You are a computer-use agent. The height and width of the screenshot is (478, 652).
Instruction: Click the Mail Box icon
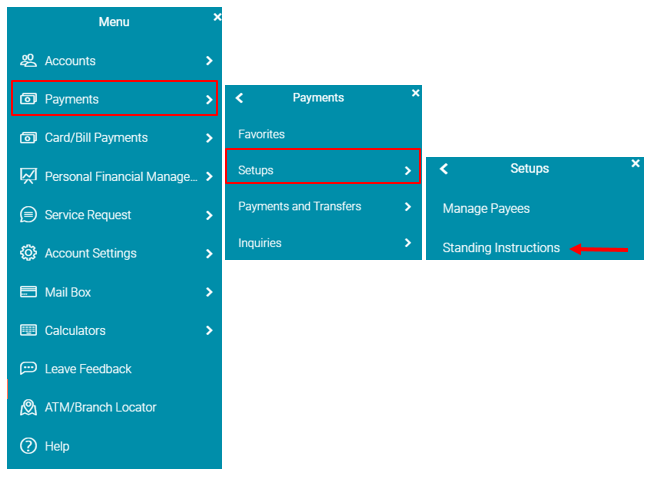[x=28, y=292]
